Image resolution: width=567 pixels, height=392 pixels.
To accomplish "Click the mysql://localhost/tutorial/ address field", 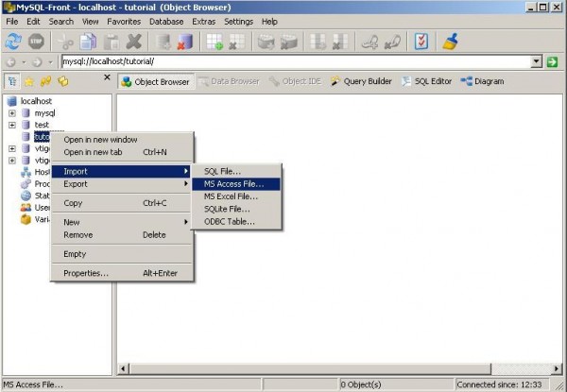I will pyautogui.click(x=297, y=61).
